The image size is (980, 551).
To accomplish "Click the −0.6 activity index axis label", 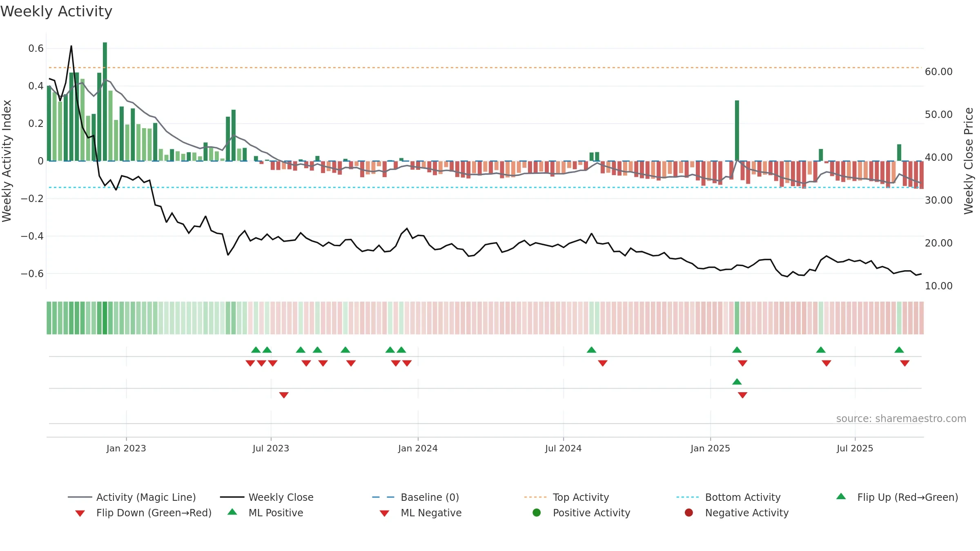I will 32,273.
